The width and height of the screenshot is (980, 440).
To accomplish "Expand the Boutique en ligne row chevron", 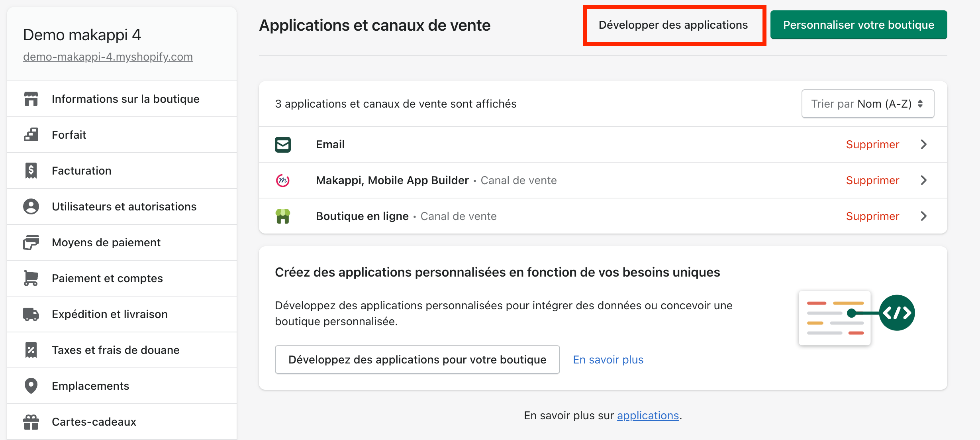I will pos(924,216).
